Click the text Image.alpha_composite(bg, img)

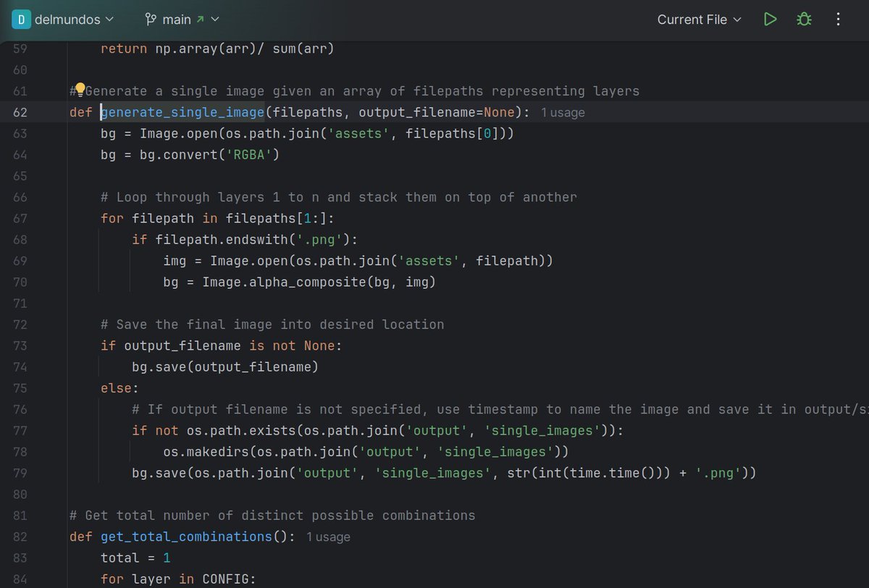[x=319, y=282]
